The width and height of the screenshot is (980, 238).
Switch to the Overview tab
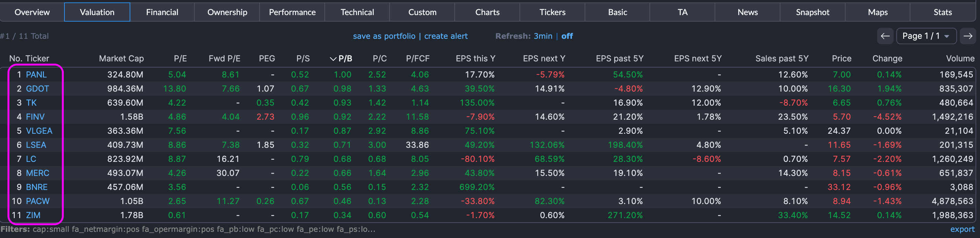32,12
